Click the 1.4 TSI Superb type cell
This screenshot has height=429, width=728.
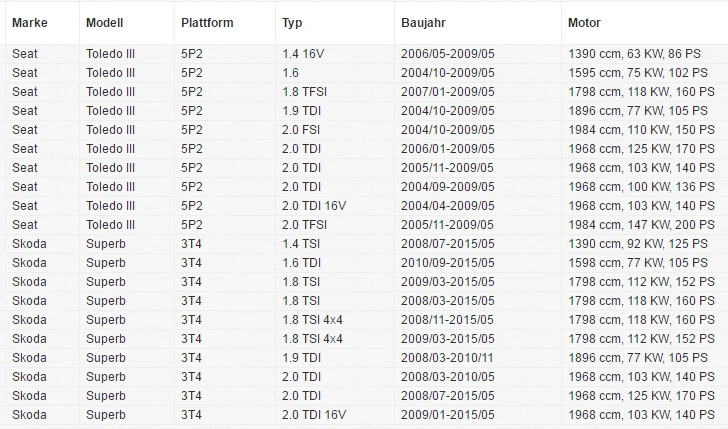[335, 244]
